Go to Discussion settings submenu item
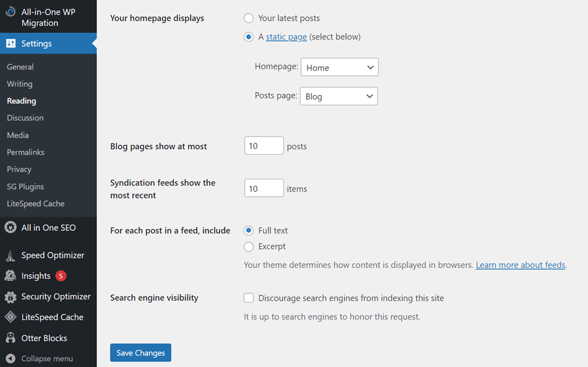The height and width of the screenshot is (367, 588). (x=25, y=118)
